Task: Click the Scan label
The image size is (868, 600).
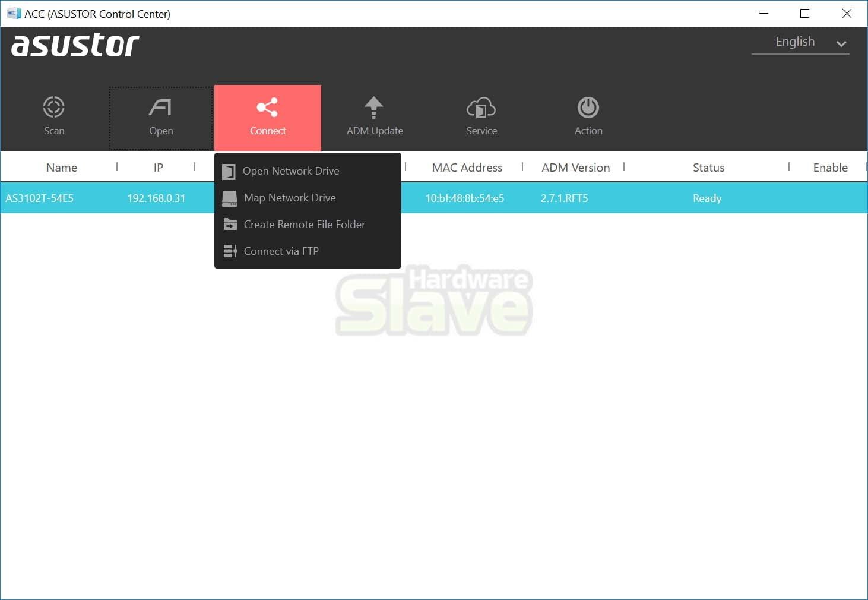Action: [x=54, y=131]
